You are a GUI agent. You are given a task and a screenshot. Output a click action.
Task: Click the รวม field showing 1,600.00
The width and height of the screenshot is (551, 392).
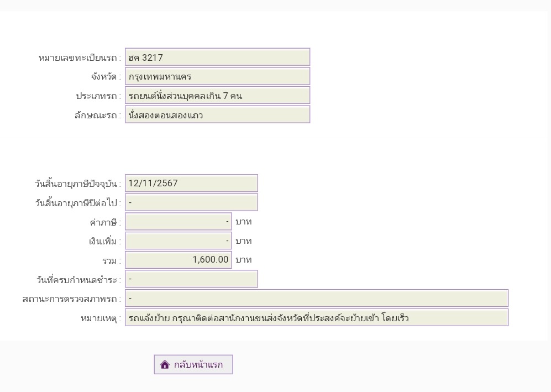click(179, 260)
